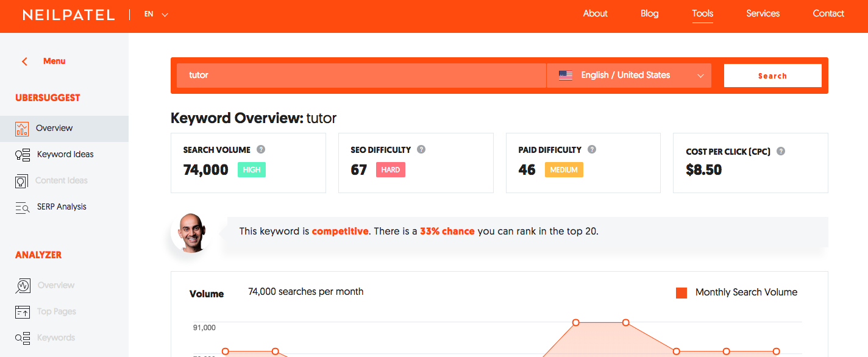Click the NEILPATEL logo link

coord(68,15)
